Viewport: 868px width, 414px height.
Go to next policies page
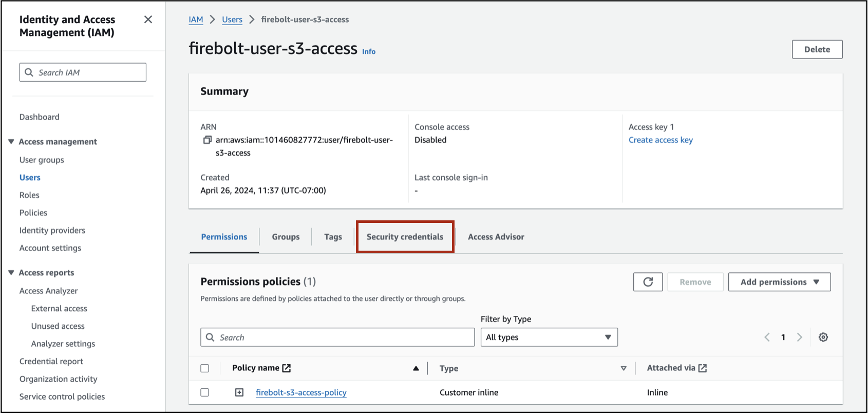(800, 337)
